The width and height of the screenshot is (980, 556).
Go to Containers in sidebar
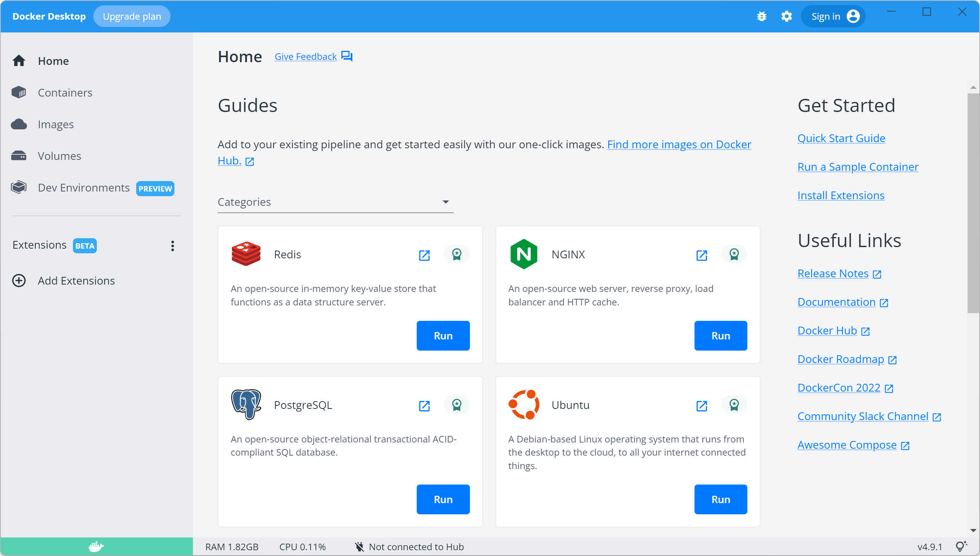65,93
